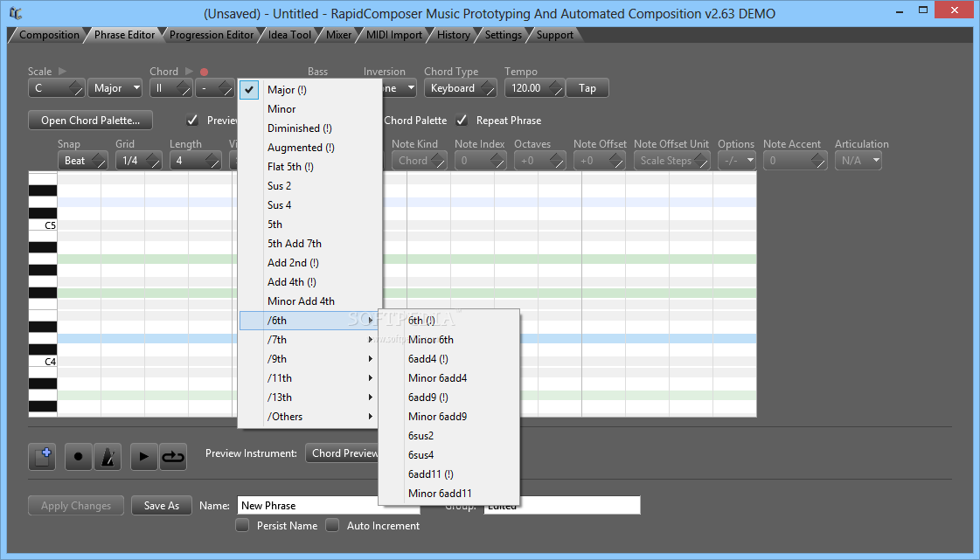Screen dimensions: 980x560
Task: Select 6add4 (!) from submenu
Action: 448,359
